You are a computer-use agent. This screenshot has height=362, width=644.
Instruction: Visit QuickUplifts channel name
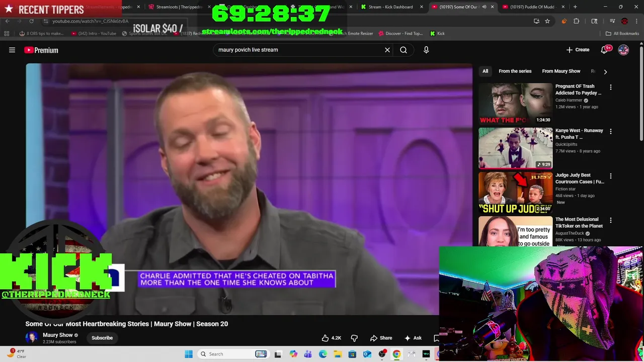566,144
